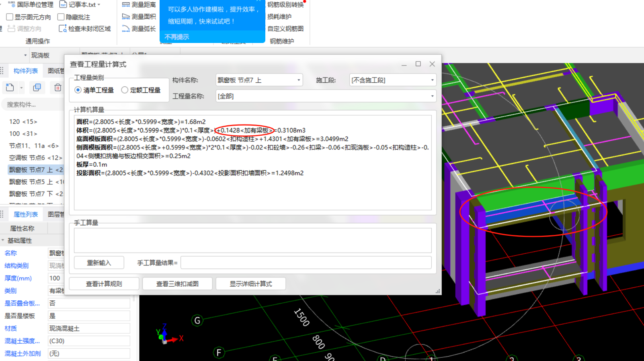
Task: Click 重新输入 button
Action: click(99, 263)
